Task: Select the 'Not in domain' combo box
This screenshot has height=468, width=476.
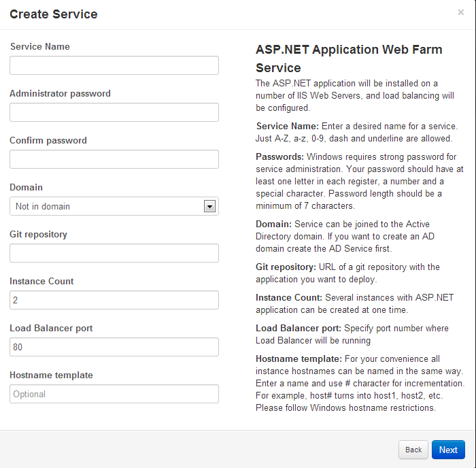Action: tap(114, 206)
